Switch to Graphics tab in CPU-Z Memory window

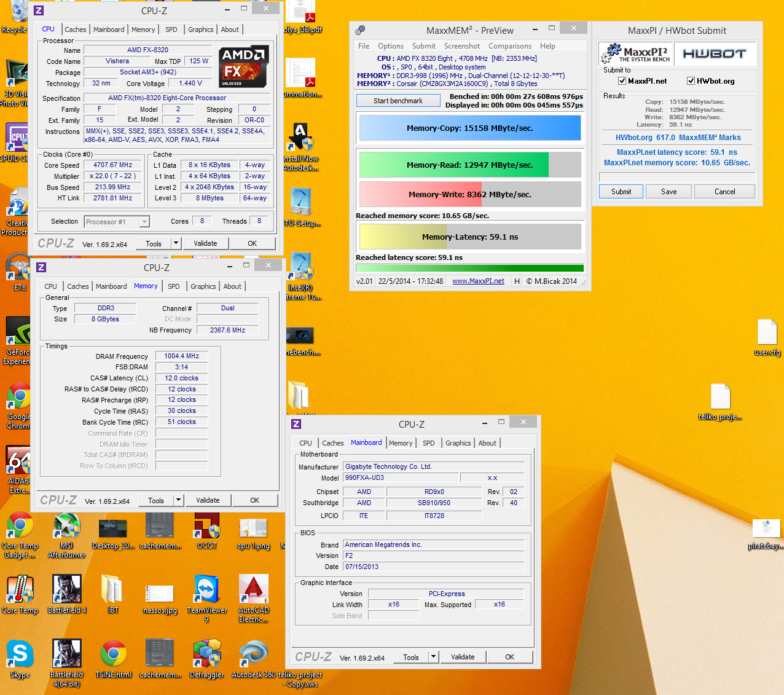coord(203,286)
